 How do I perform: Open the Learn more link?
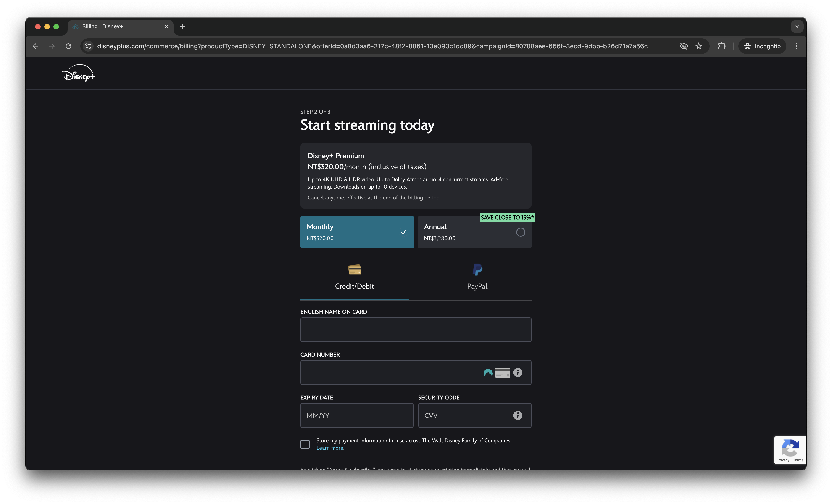(x=329, y=448)
